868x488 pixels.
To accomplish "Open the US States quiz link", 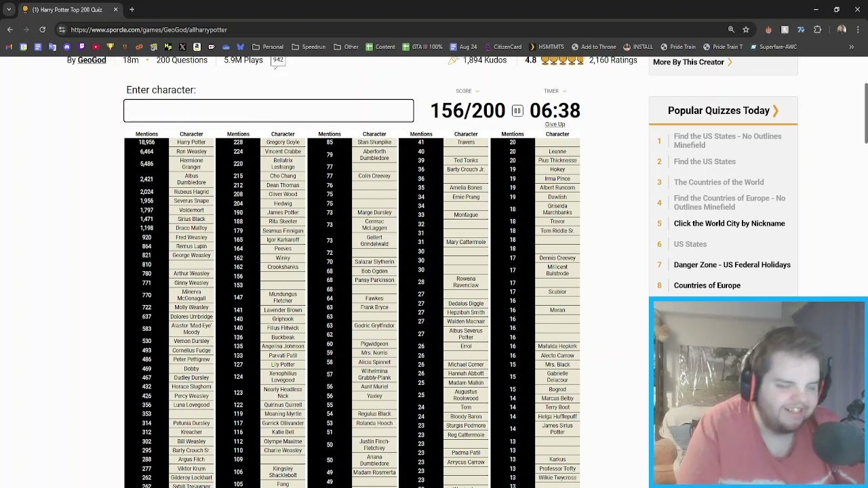I will (x=690, y=244).
